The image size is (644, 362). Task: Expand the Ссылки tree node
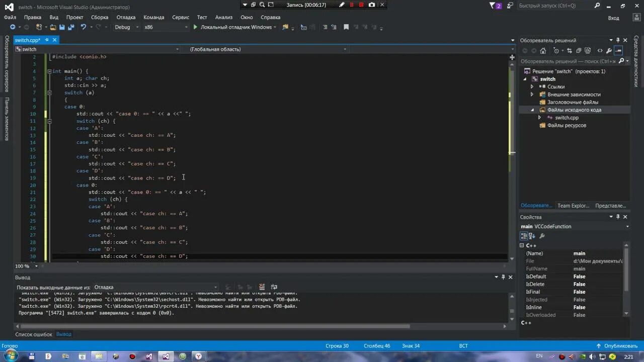click(x=532, y=86)
